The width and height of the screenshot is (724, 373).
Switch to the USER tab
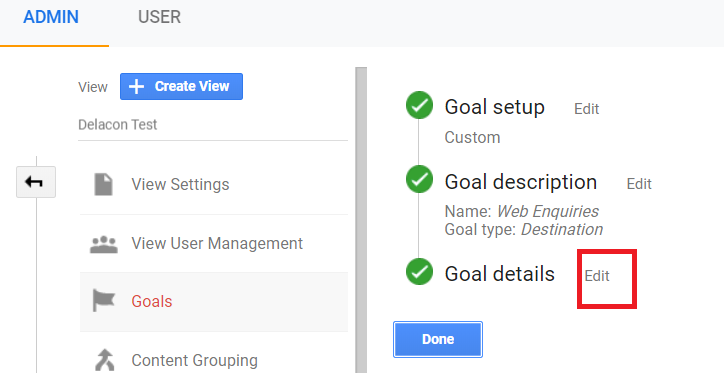(159, 18)
